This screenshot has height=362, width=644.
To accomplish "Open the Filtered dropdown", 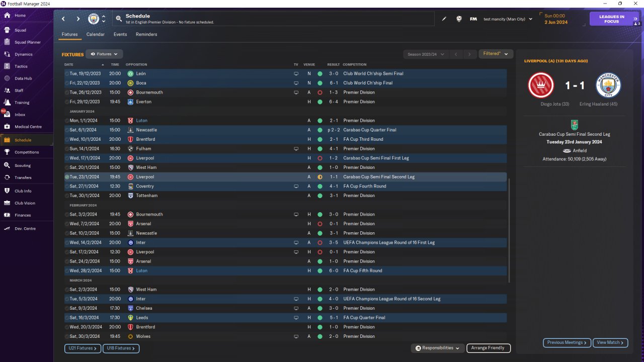I will [x=496, y=54].
